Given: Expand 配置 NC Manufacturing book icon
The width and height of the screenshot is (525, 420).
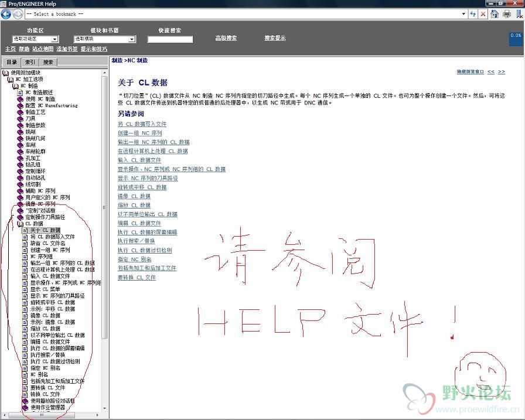Looking at the screenshot, I should pyautogui.click(x=20, y=105).
